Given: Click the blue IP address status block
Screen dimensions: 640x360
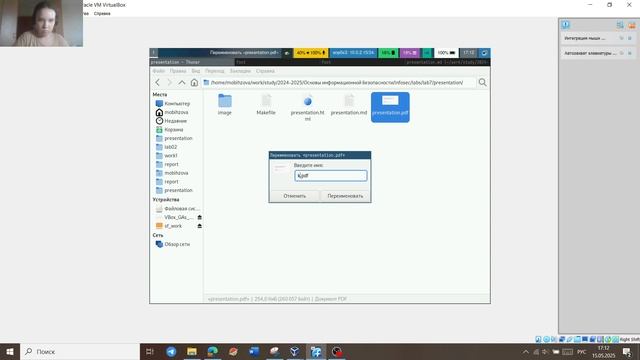Looking at the screenshot, I should [x=353, y=53].
